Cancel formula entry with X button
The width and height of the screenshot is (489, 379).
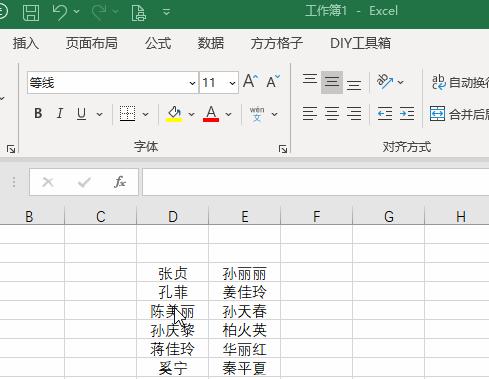[48, 182]
